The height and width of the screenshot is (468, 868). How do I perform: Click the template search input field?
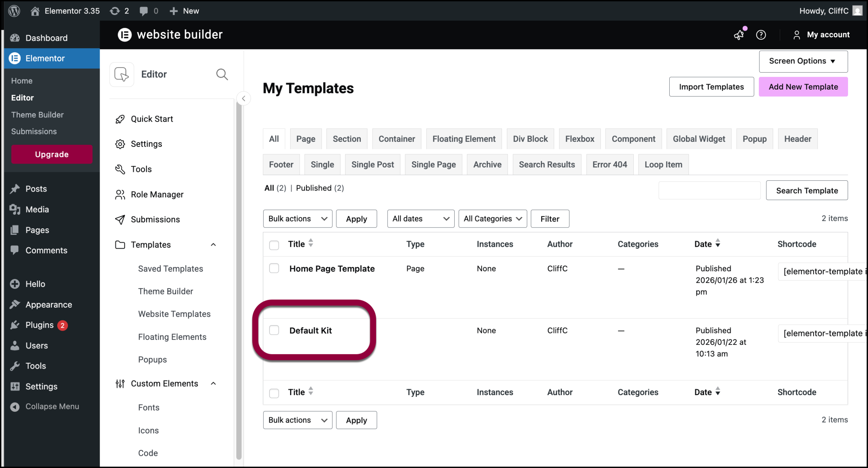tap(709, 191)
